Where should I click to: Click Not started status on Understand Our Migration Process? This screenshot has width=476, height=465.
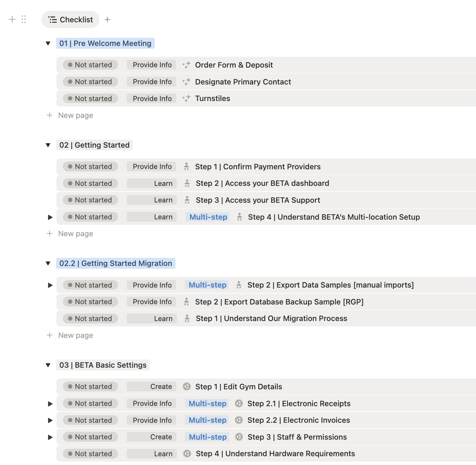click(90, 319)
